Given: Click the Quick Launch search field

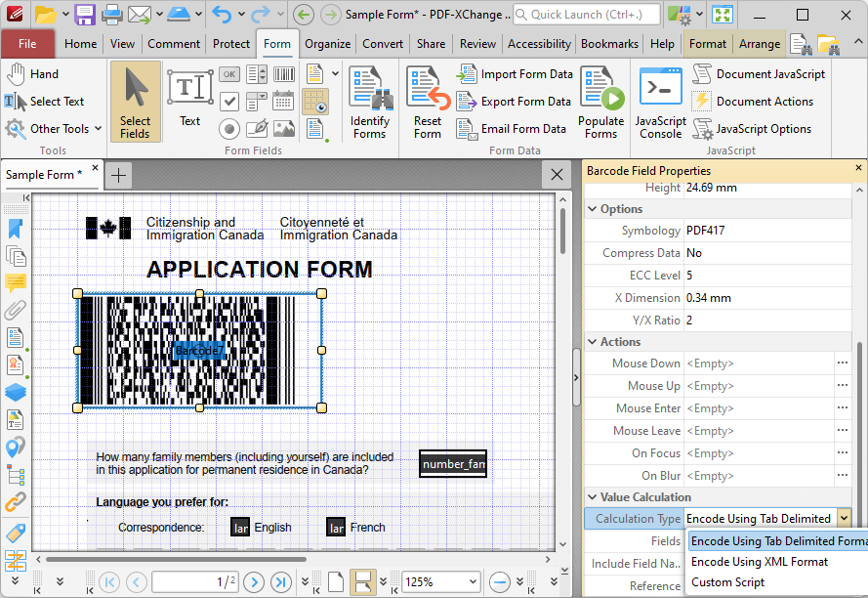Looking at the screenshot, I should pos(586,15).
